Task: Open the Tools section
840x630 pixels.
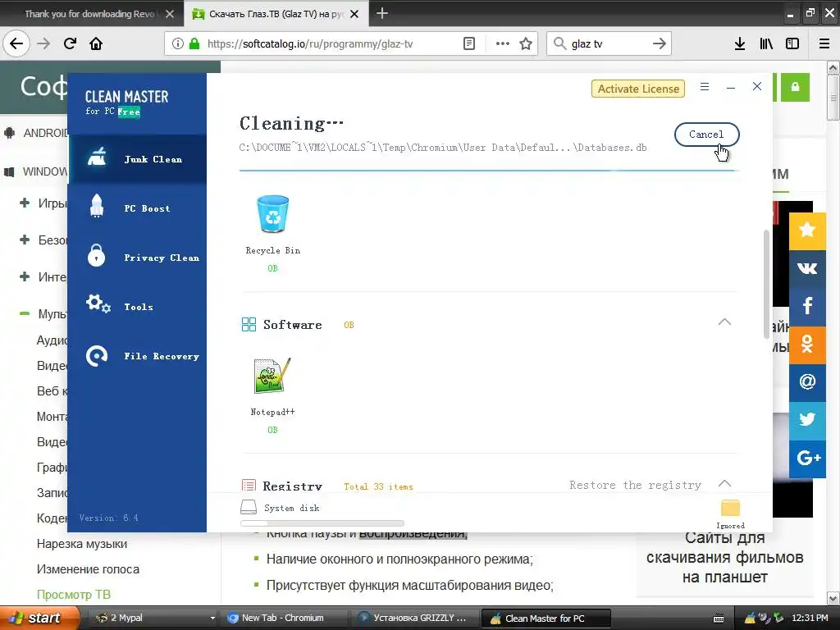Action: coord(137,307)
